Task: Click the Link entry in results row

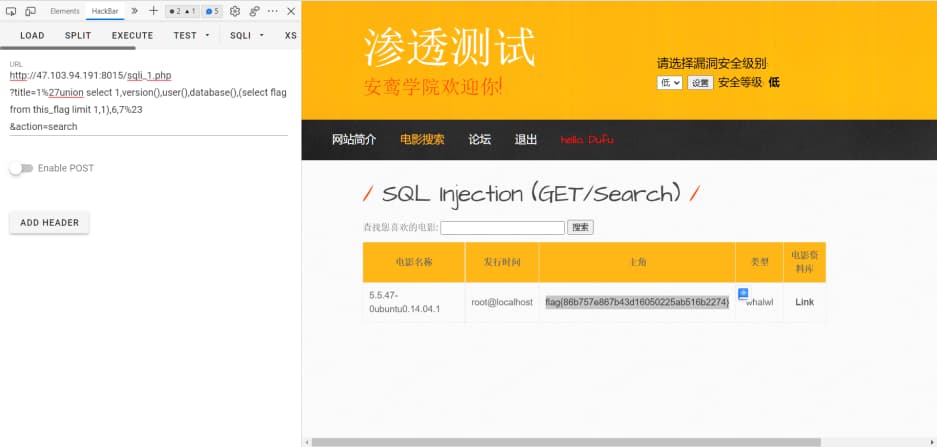Action: click(804, 302)
